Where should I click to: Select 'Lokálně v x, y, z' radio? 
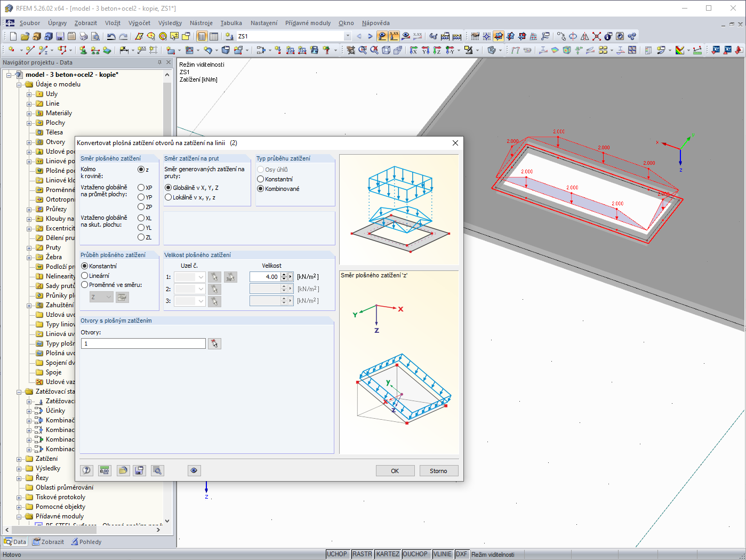click(x=169, y=197)
